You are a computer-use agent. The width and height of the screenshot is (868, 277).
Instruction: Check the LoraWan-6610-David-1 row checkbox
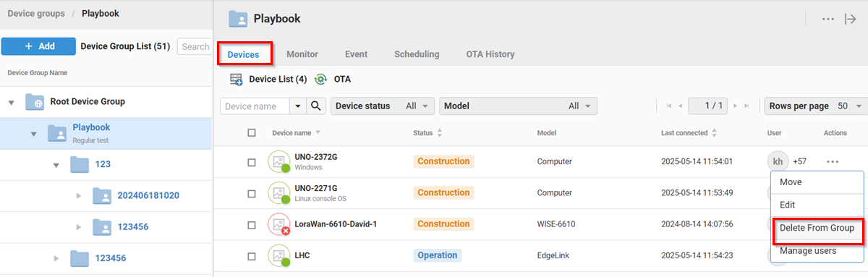coord(252,225)
